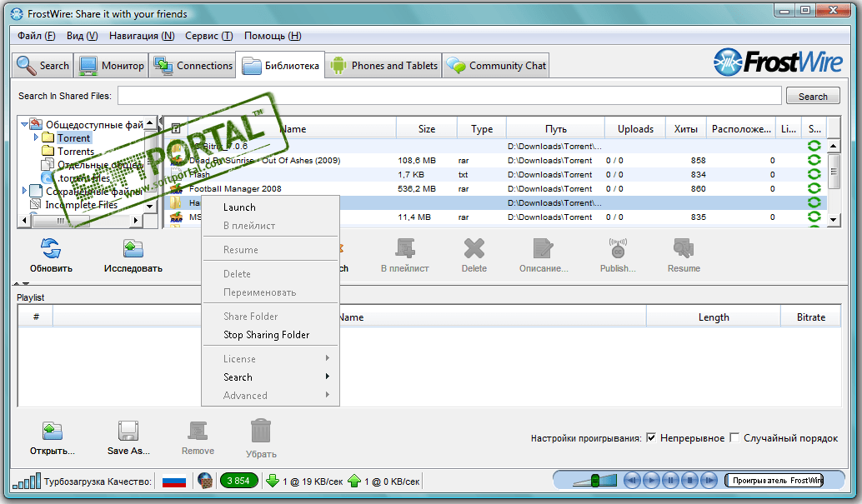Open the Search submenu in context menu
The width and height of the screenshot is (862, 504).
(270, 377)
